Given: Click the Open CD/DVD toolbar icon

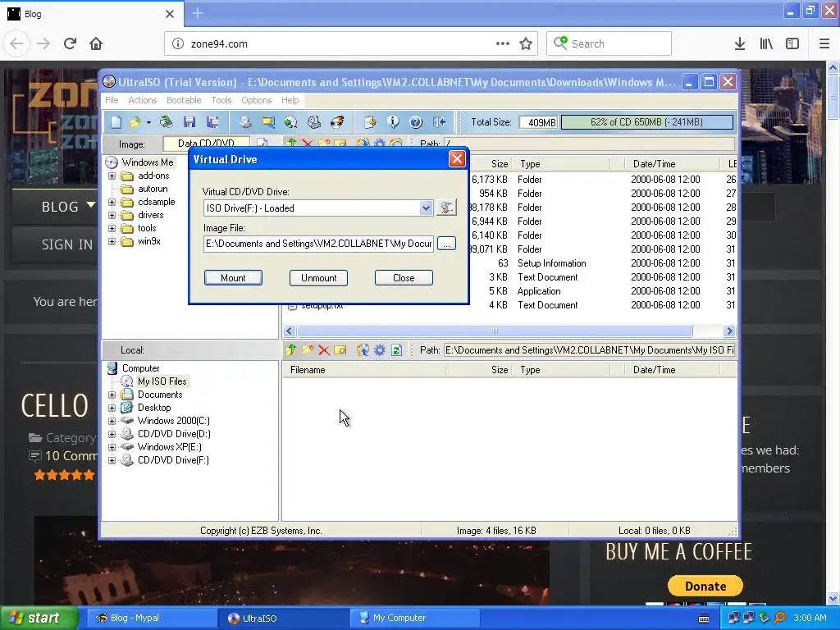Looking at the screenshot, I should pos(167,122).
